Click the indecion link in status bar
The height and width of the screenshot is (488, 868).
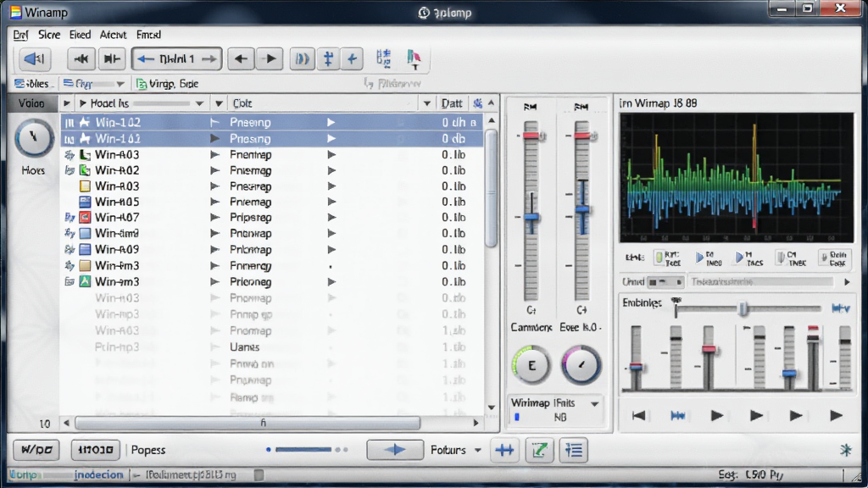(x=98, y=474)
